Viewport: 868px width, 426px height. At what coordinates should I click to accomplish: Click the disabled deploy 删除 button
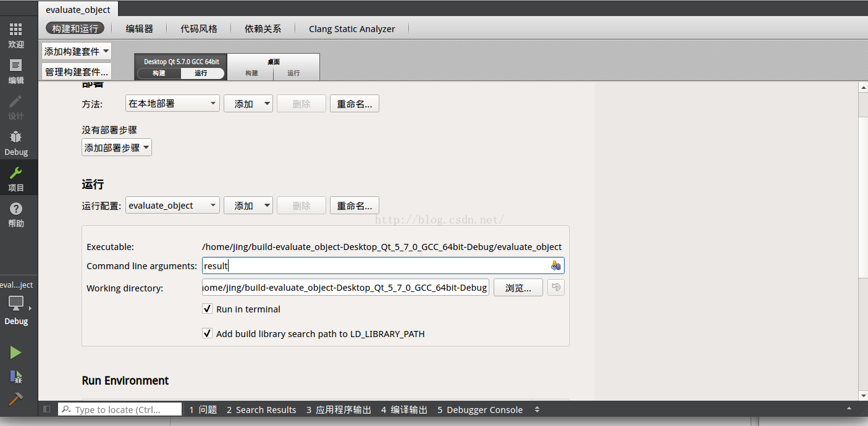pos(301,104)
